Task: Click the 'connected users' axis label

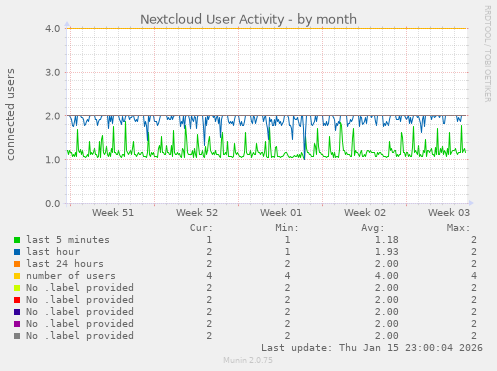Action: [x=10, y=114]
